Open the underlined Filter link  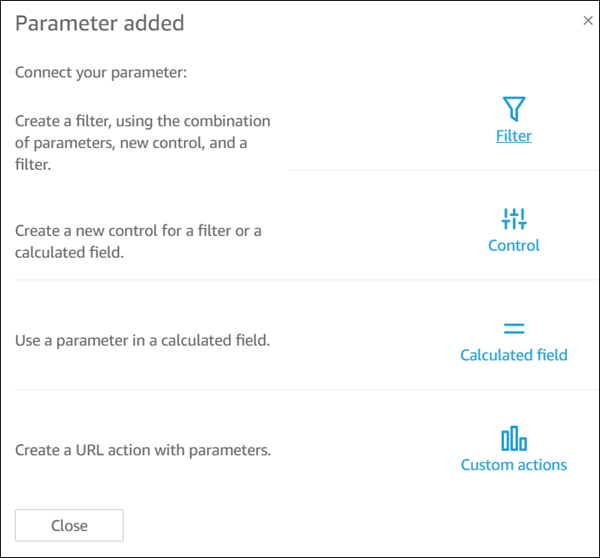[x=514, y=136]
